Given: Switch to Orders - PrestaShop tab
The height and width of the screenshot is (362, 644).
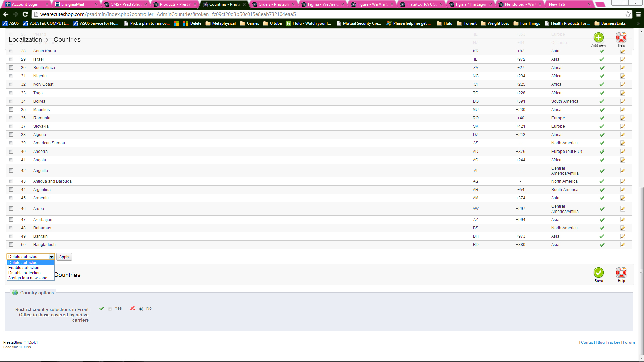Looking at the screenshot, I should pos(273,4).
